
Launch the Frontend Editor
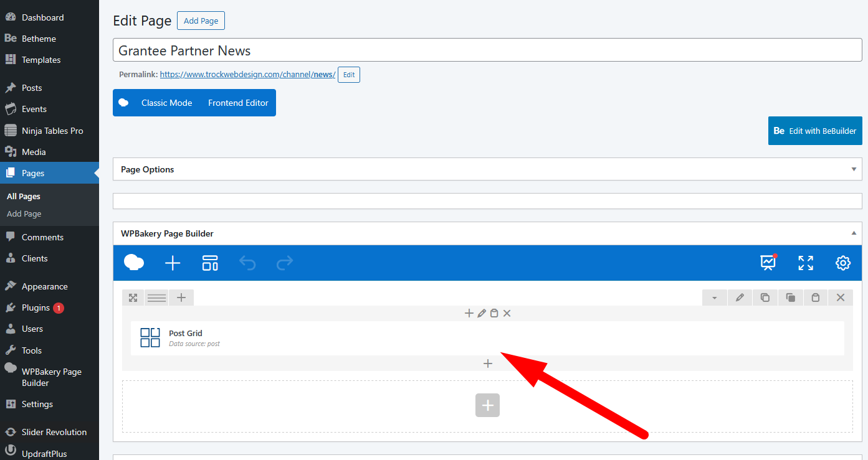[238, 103]
